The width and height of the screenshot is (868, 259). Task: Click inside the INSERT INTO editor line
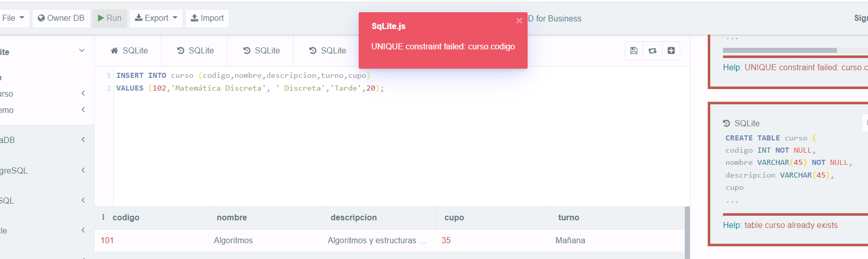[243, 75]
